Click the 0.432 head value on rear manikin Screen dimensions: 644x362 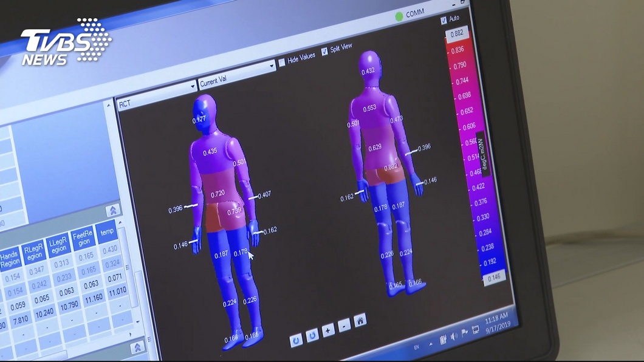[368, 72]
